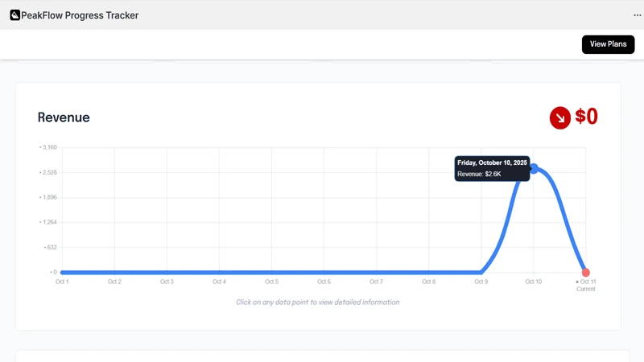Image resolution: width=644 pixels, height=362 pixels.
Task: Click the red Oct 11 current data point
Action: 586,273
